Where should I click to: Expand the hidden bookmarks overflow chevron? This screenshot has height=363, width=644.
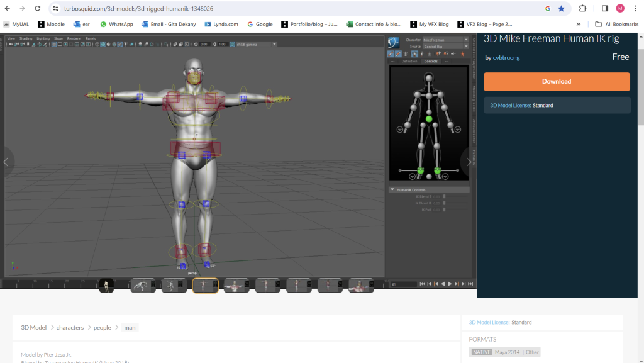click(578, 24)
